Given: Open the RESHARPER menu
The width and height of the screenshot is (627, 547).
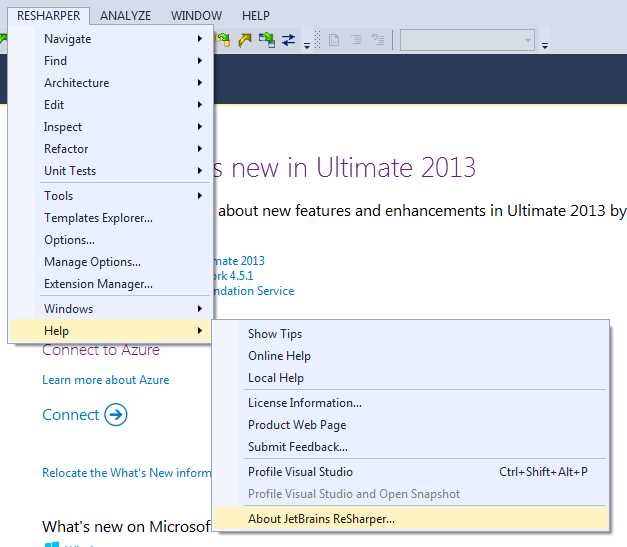Looking at the screenshot, I should coord(48,16).
